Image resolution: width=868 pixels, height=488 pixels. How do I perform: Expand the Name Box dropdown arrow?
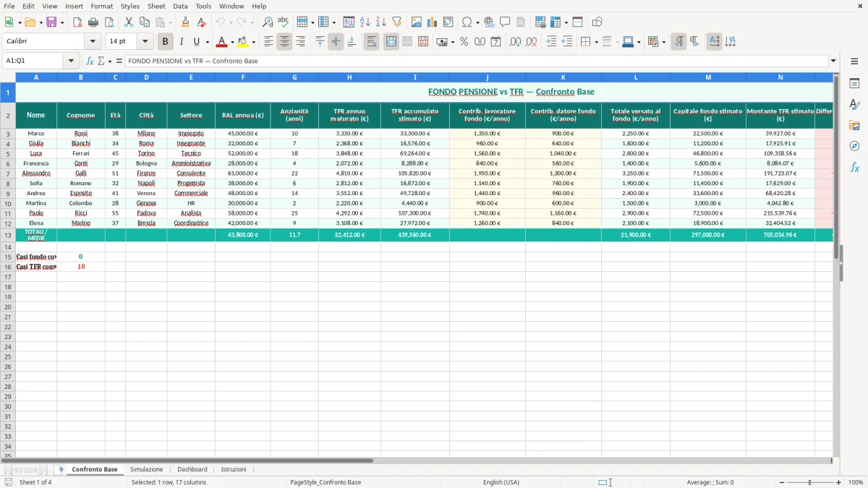pyautogui.click(x=71, y=61)
